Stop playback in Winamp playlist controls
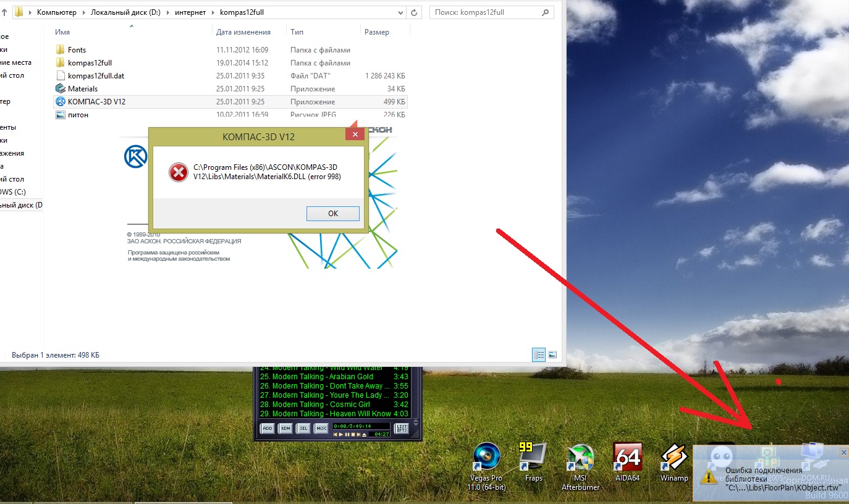Viewport: 849px width, 504px height. click(353, 435)
